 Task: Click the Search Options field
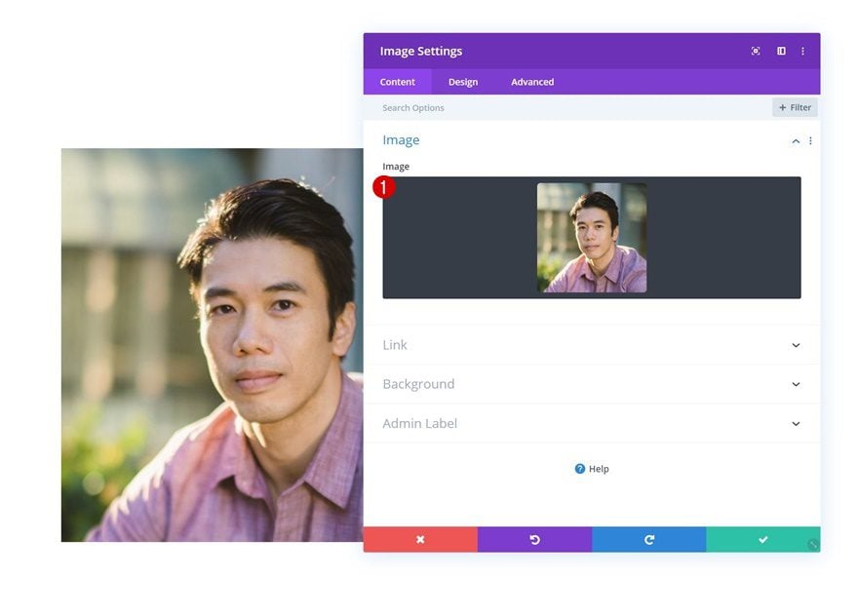(569, 108)
